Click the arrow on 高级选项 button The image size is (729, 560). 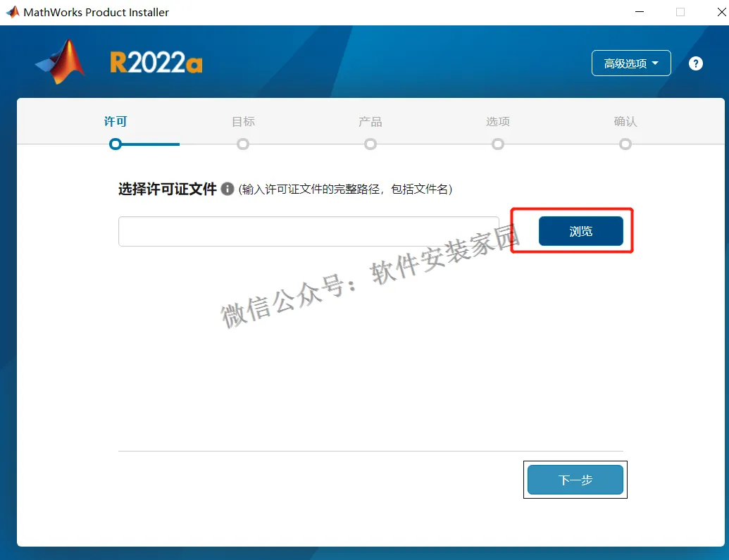tap(655, 63)
